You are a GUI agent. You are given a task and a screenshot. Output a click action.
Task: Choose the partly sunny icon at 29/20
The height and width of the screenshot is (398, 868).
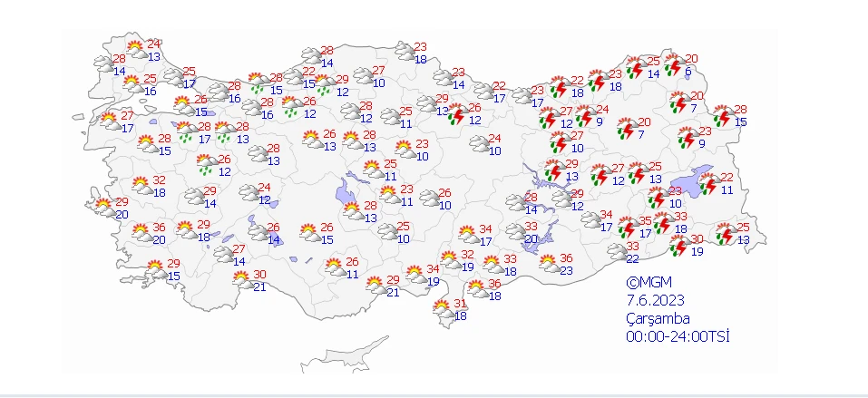[104, 208]
